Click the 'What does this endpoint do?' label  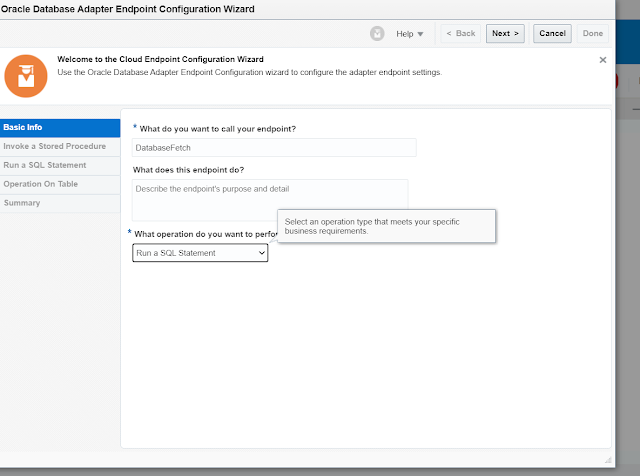188,170
